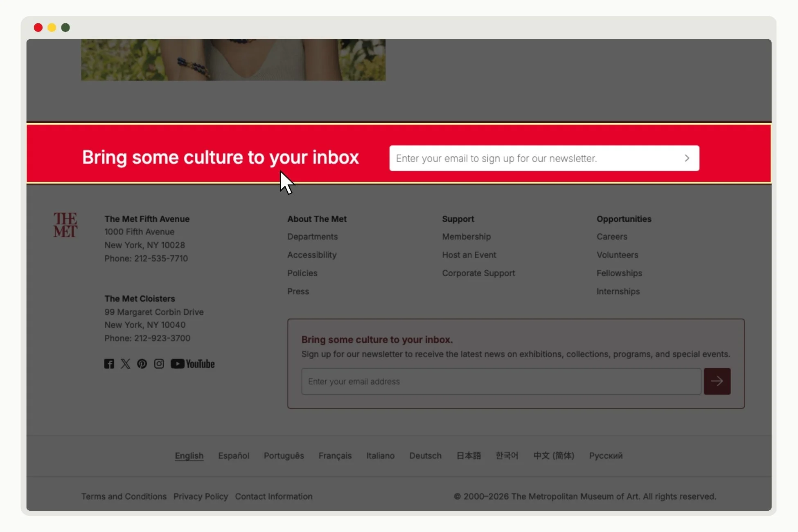The height and width of the screenshot is (532, 798).
Task: Switch language to Português
Action: (284, 455)
